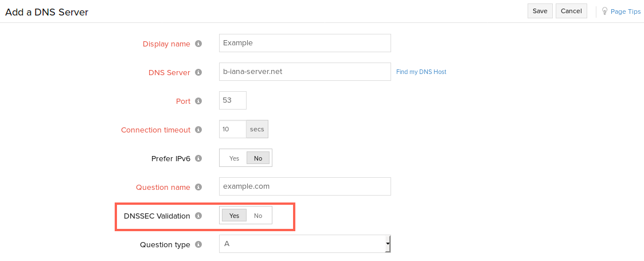Select No for Prefer IPv6
The image size is (644, 261).
(258, 158)
